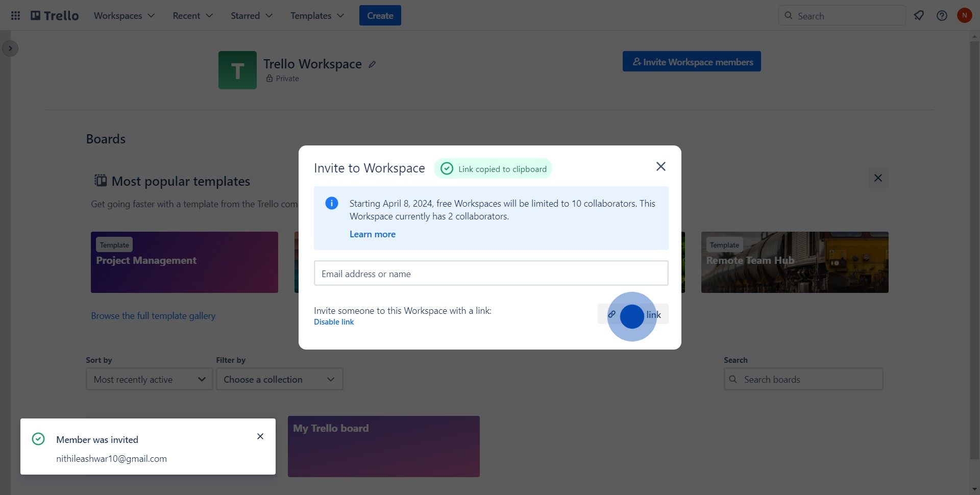Dismiss the Member was invited toast
This screenshot has width=980, height=495.
[x=260, y=436]
